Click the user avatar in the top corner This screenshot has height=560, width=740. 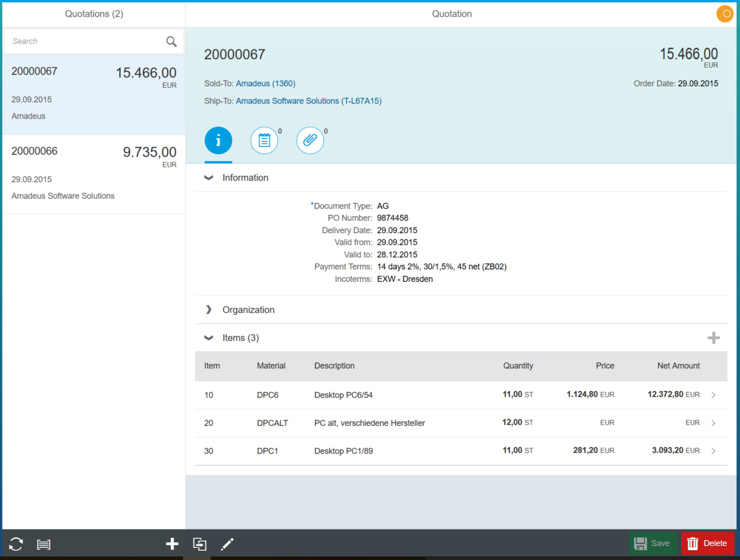(x=725, y=13)
